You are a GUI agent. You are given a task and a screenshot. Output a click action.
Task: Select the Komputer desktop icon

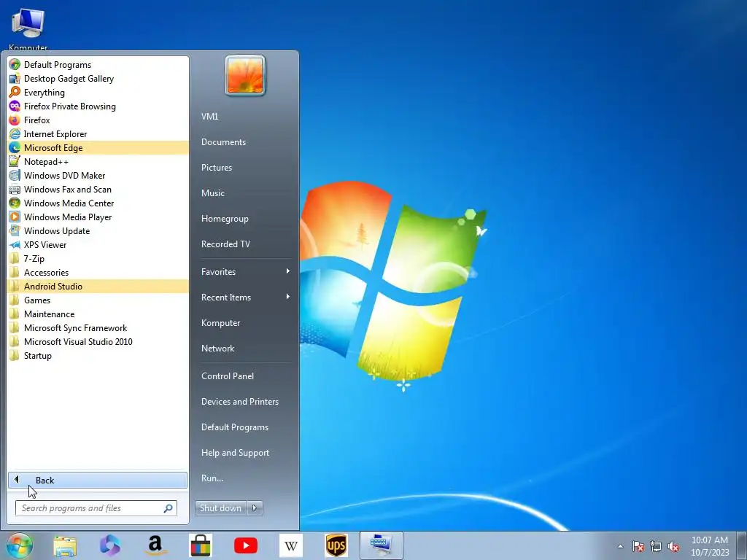click(28, 28)
